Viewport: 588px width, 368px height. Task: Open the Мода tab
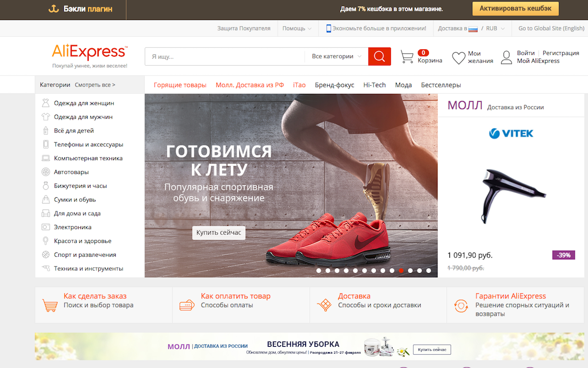(403, 85)
